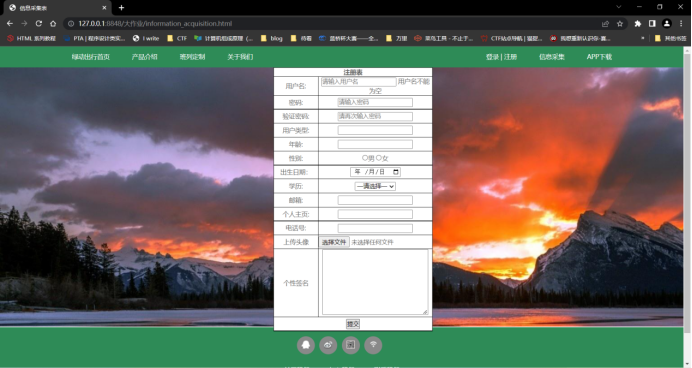Image resolution: width=692 pixels, height=368 pixels.
Task: Open the calendar picker icon in birth date field
Action: pyautogui.click(x=396, y=172)
